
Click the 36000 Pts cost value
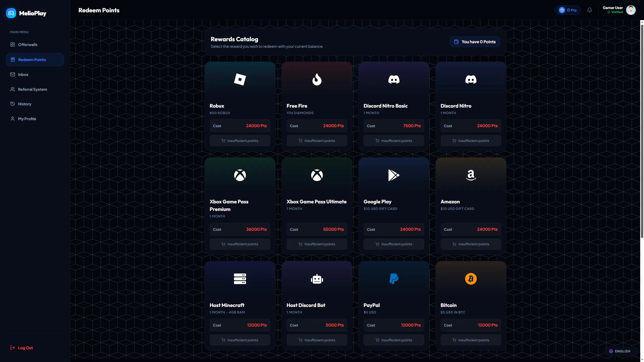tap(256, 229)
